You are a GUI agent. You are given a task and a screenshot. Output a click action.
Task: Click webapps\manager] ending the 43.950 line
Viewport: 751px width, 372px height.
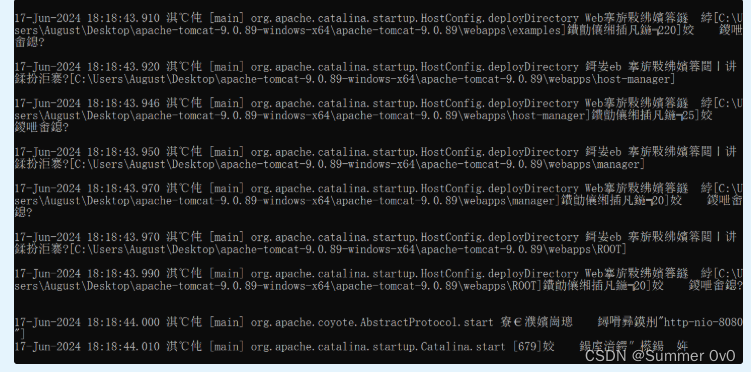tap(596, 164)
